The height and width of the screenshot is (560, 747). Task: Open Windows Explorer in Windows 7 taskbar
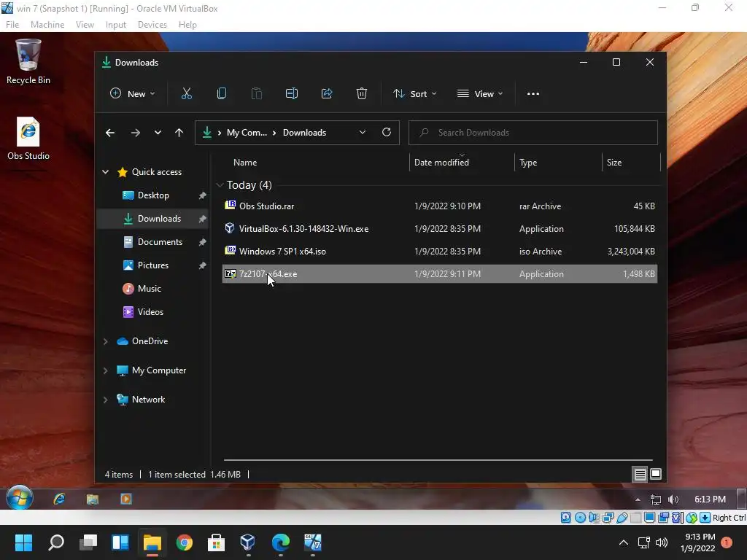93,499
